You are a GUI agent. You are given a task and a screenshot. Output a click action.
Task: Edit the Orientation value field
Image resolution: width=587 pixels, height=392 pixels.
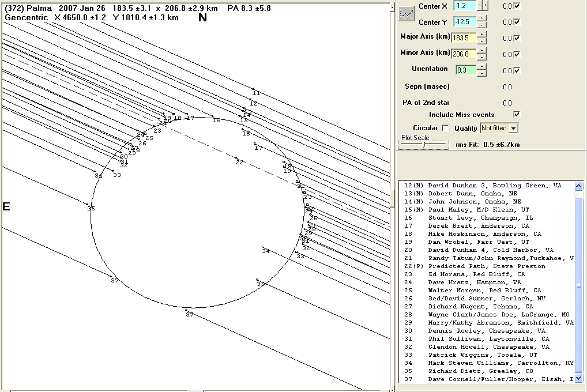(x=466, y=70)
